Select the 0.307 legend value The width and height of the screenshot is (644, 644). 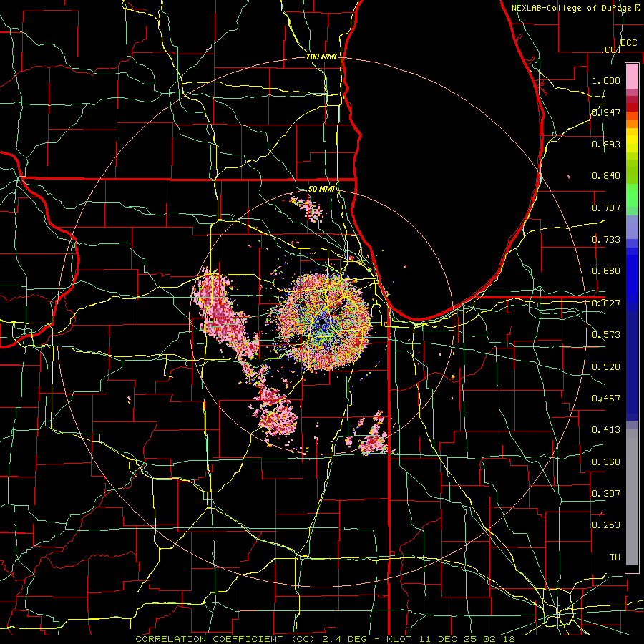(606, 493)
